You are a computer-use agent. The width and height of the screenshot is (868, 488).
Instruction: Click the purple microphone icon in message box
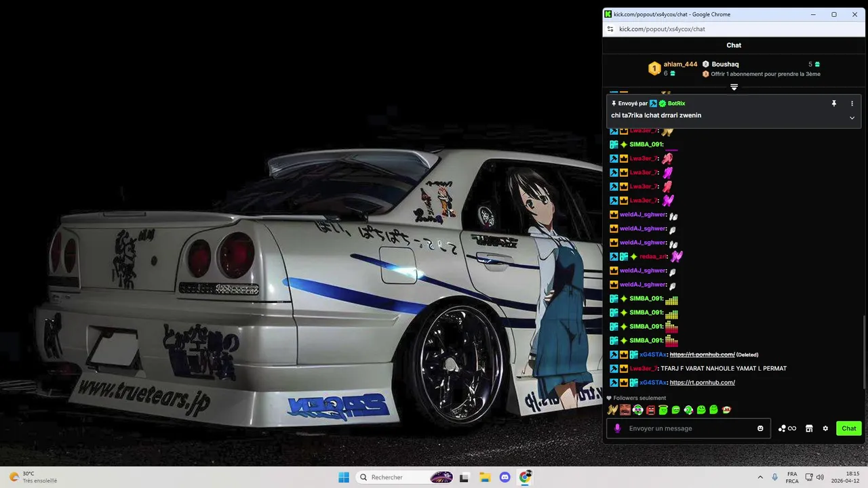(617, 428)
